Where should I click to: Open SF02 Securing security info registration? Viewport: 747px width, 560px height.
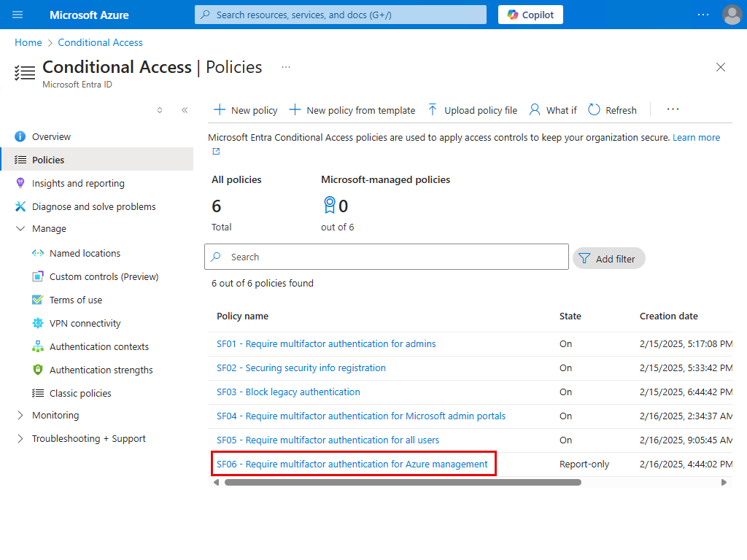301,368
